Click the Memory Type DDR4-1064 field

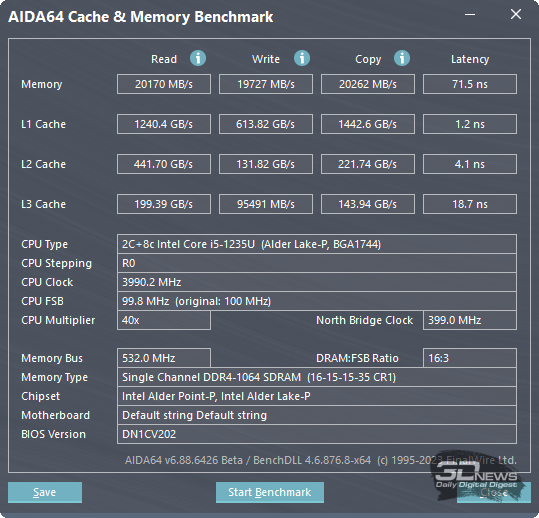[x=317, y=377]
